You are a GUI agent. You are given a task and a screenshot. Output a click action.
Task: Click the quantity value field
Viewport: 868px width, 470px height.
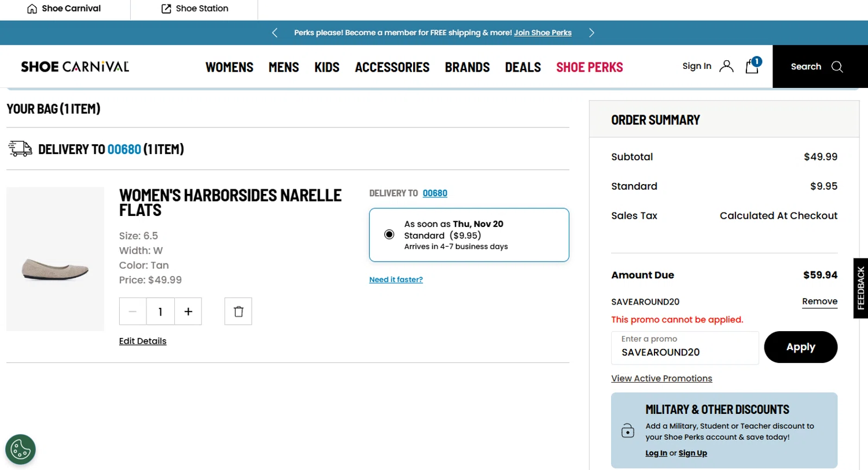coord(160,311)
